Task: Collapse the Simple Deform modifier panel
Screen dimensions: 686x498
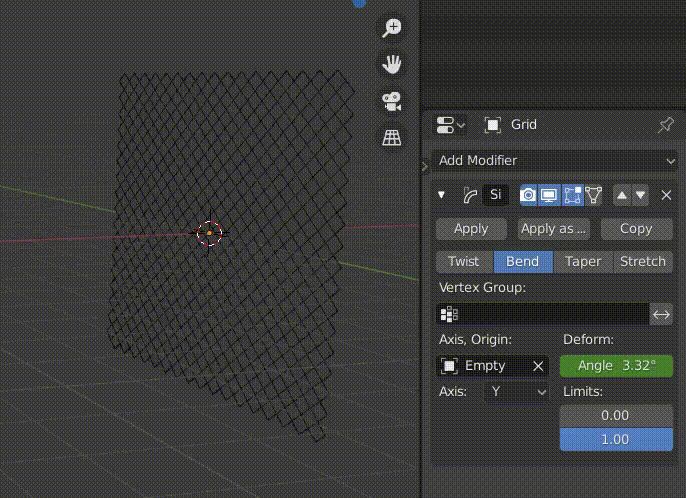Action: [x=441, y=195]
